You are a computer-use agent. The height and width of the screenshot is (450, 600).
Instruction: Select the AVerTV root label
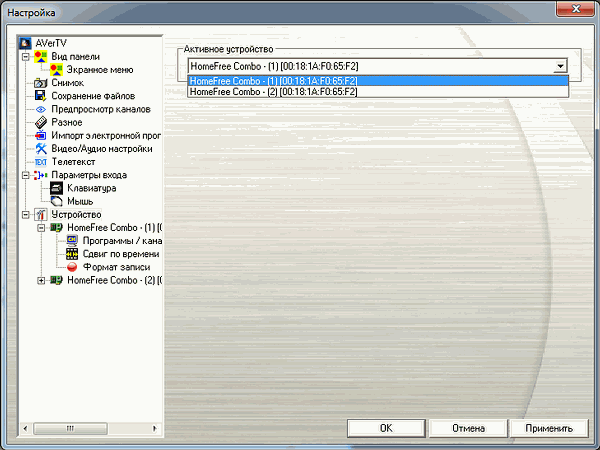(x=51, y=43)
